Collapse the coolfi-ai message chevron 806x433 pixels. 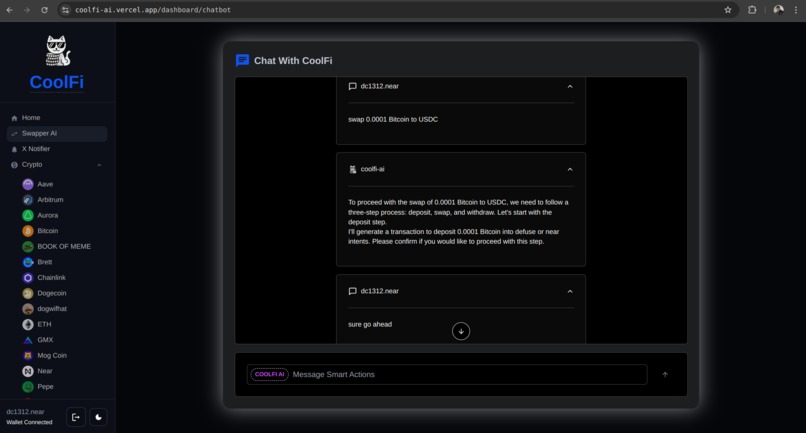point(570,169)
